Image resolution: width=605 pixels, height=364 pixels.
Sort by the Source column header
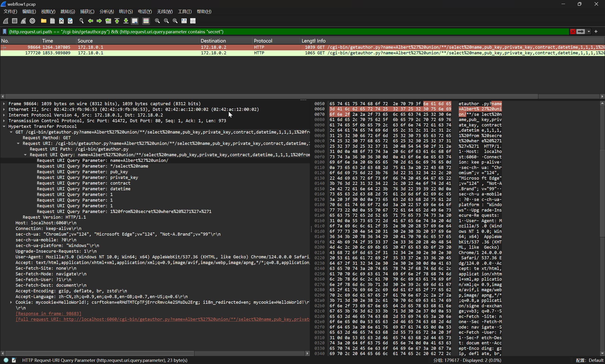138,41
